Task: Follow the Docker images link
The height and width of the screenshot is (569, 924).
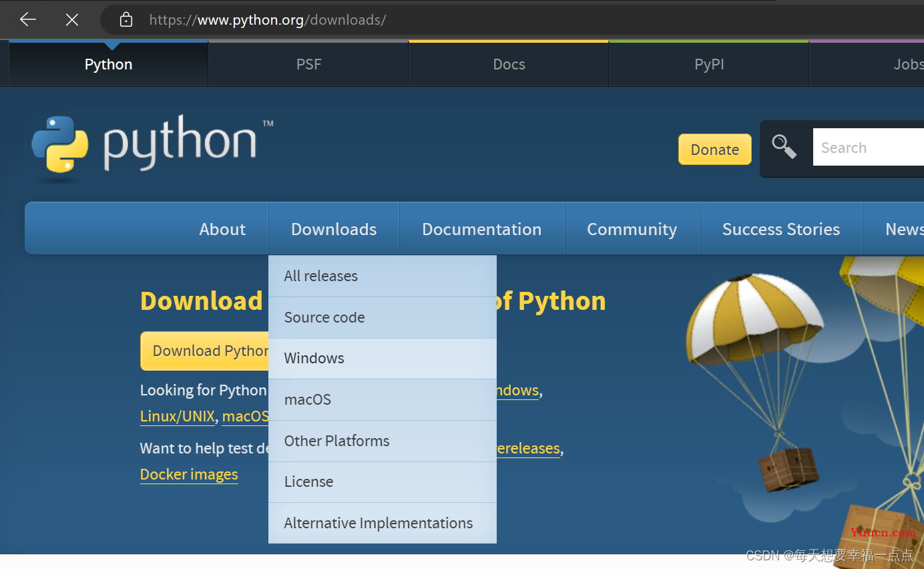Action: 189,474
